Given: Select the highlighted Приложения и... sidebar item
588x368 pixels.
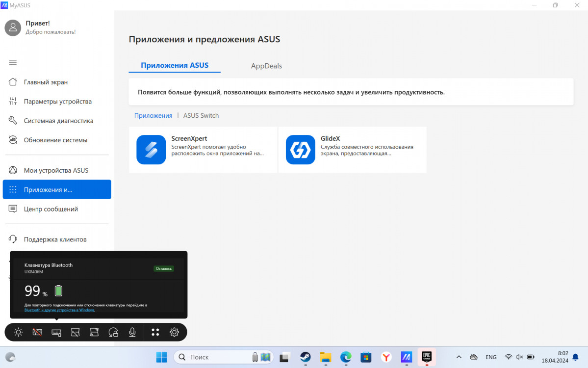Looking at the screenshot, I should click(x=57, y=189).
